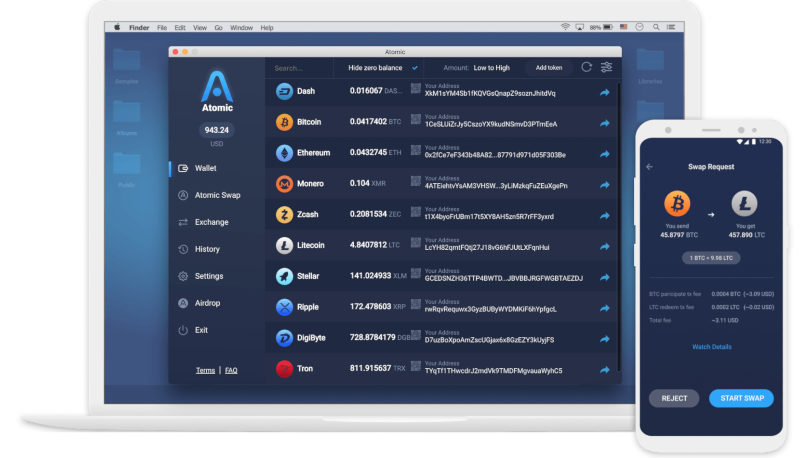Click the Bitcoin address 1CeSLUiZrJy5CszoYX9kudNSmvD3PTmEeA
This screenshot has height=458, width=800.
coord(491,124)
